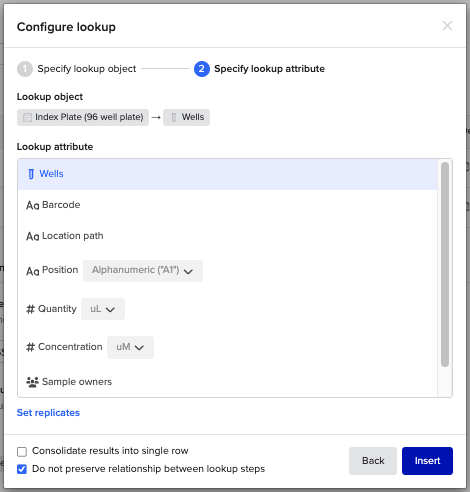The image size is (470, 492).
Task: Enable Consolidate results into single row
Action: click(x=22, y=452)
